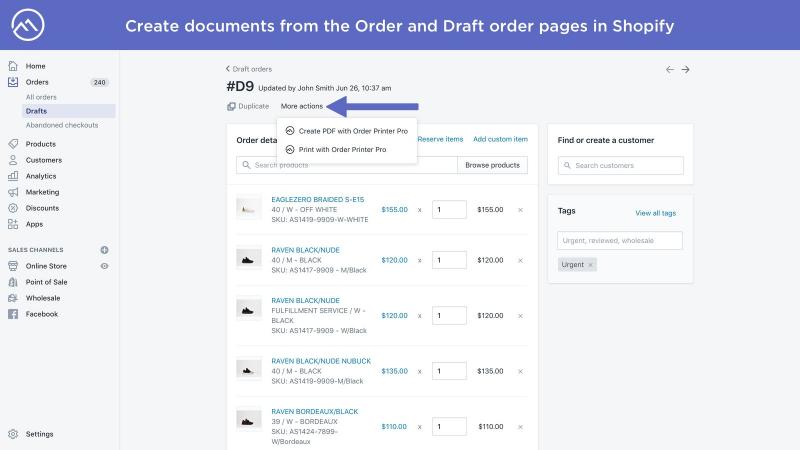
Task: Edit $155.00 price of EAGLEZERO item
Action: (x=394, y=210)
